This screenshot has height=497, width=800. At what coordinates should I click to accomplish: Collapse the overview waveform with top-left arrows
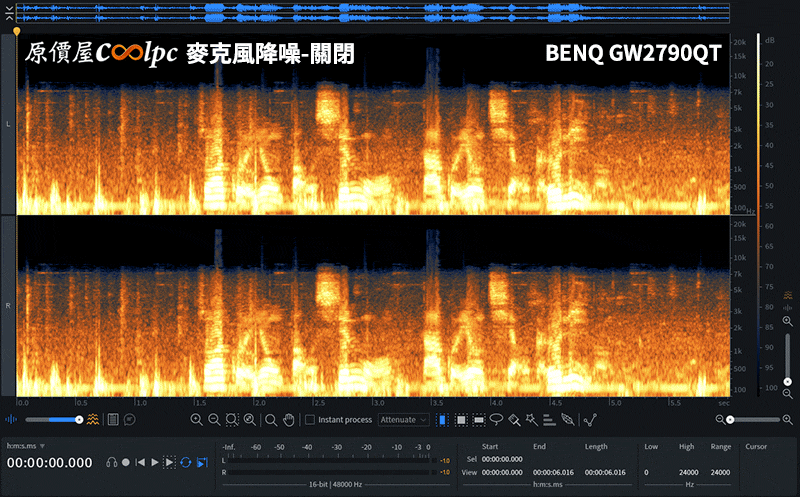point(9,13)
